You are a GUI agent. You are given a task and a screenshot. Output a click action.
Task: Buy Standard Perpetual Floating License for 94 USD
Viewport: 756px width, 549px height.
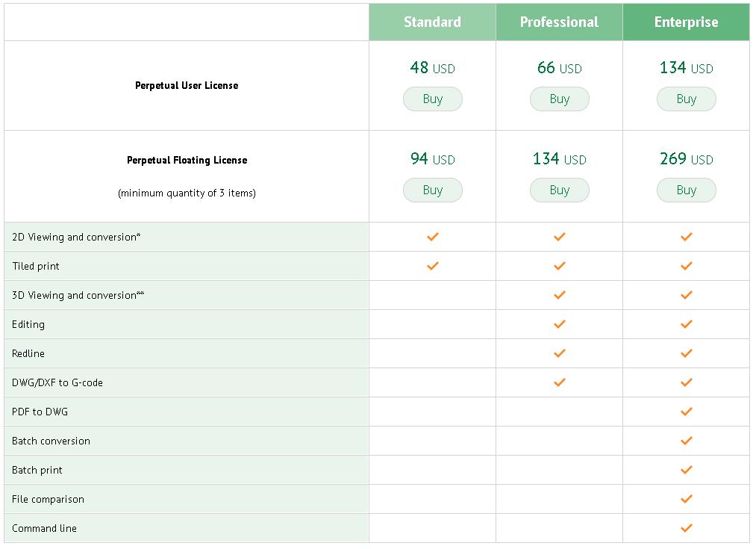(x=433, y=190)
